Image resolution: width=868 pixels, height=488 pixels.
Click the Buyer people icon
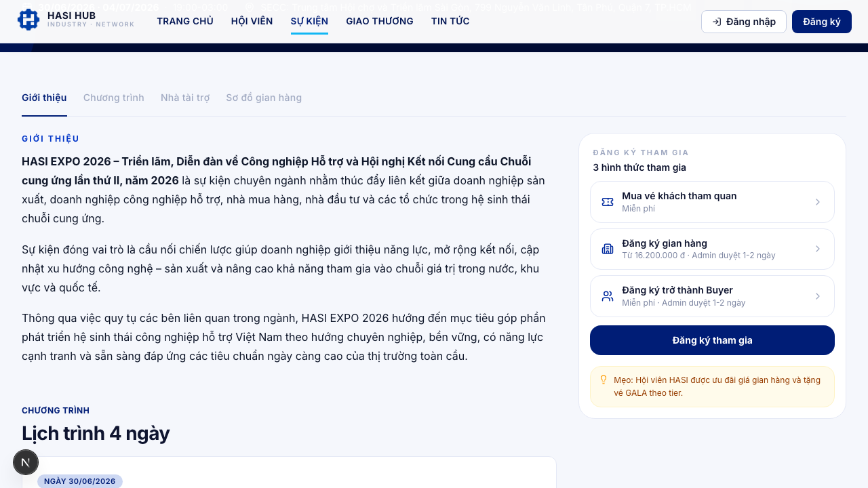608,296
